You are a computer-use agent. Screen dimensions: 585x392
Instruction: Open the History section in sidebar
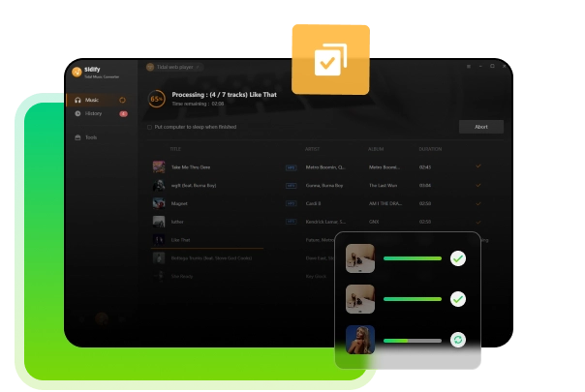click(93, 113)
